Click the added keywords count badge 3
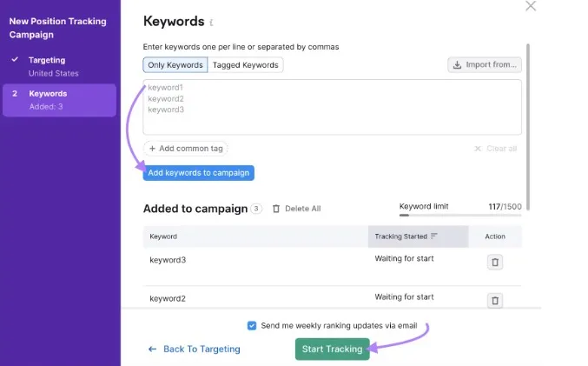This screenshot has height=366, width=588. 256,209
